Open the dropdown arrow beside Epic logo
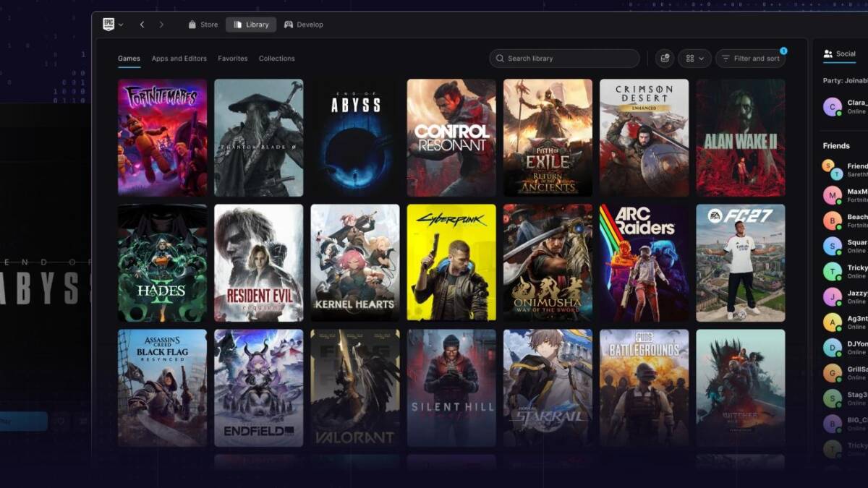868x488 pixels. (121, 25)
